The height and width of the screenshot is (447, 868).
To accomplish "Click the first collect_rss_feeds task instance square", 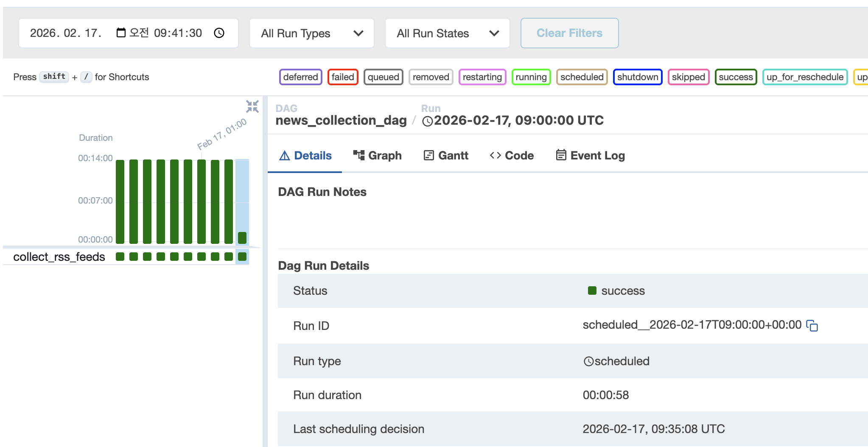I will [x=120, y=257].
